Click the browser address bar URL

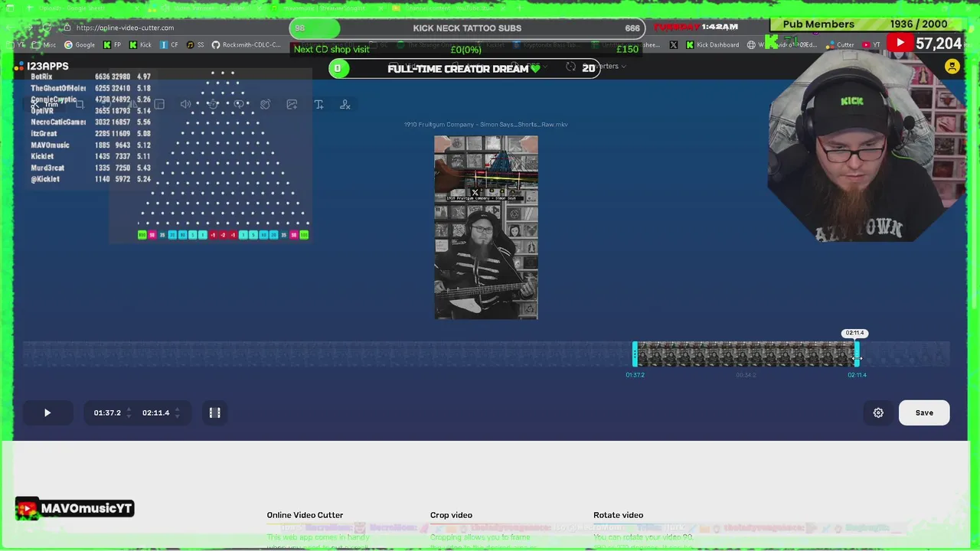pyautogui.click(x=125, y=28)
